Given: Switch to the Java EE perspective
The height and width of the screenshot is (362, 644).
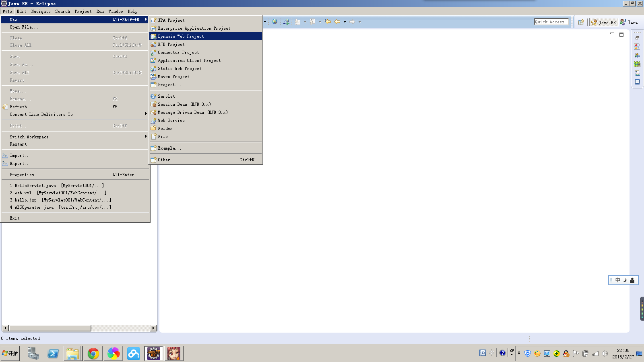Looking at the screenshot, I should tap(603, 22).
